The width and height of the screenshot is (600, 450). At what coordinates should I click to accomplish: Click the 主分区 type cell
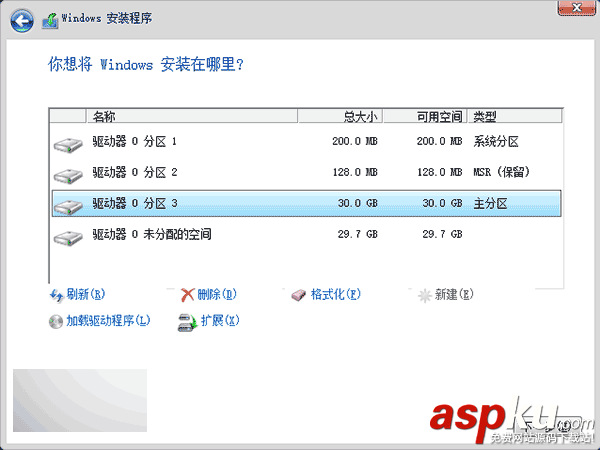tap(490, 204)
